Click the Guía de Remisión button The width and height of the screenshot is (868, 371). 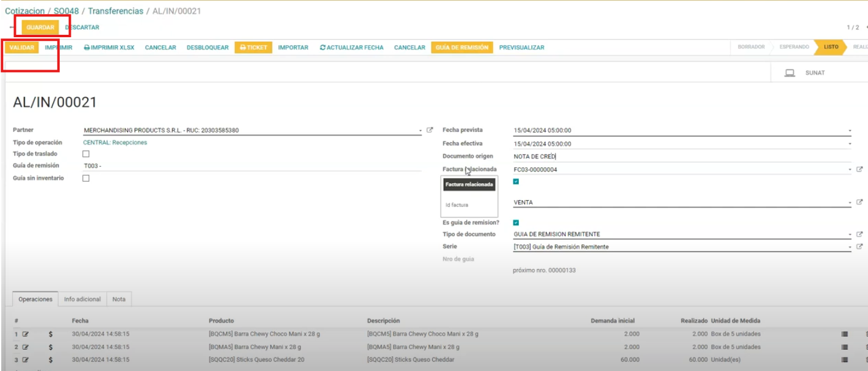click(462, 48)
